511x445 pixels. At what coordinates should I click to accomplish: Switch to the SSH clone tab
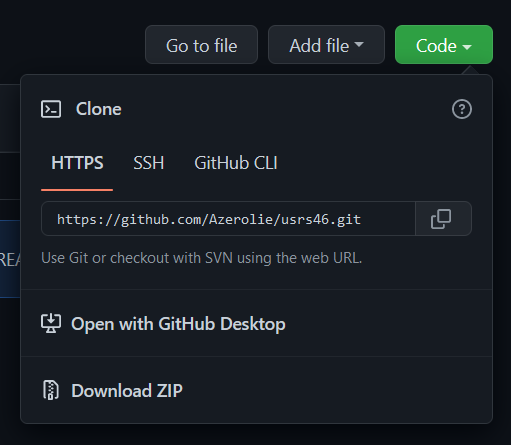click(149, 163)
